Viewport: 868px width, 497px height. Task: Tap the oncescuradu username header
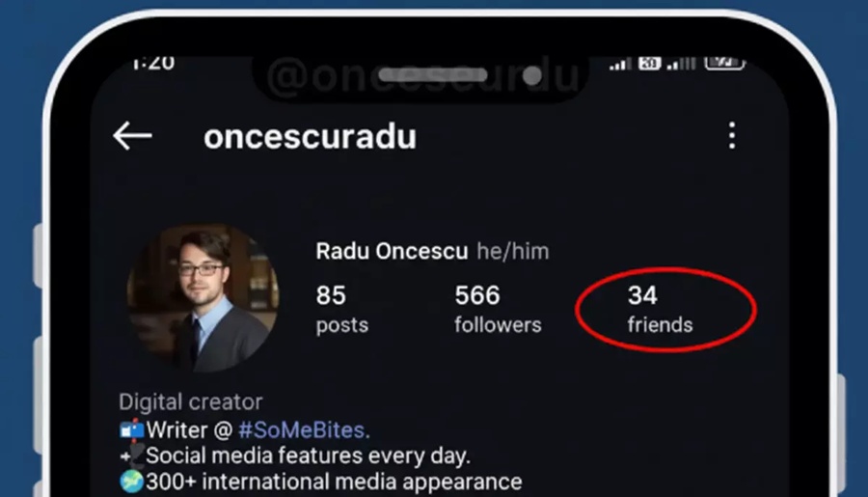click(310, 136)
